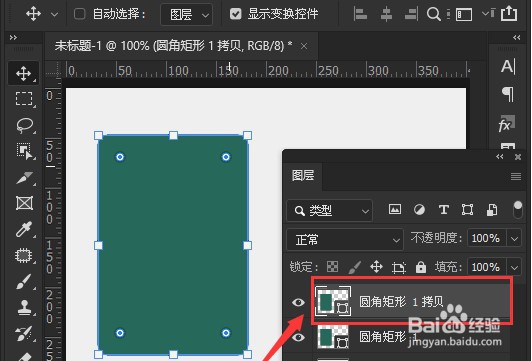
Task: Filter layers by smart objects
Action: pyautogui.click(x=492, y=210)
